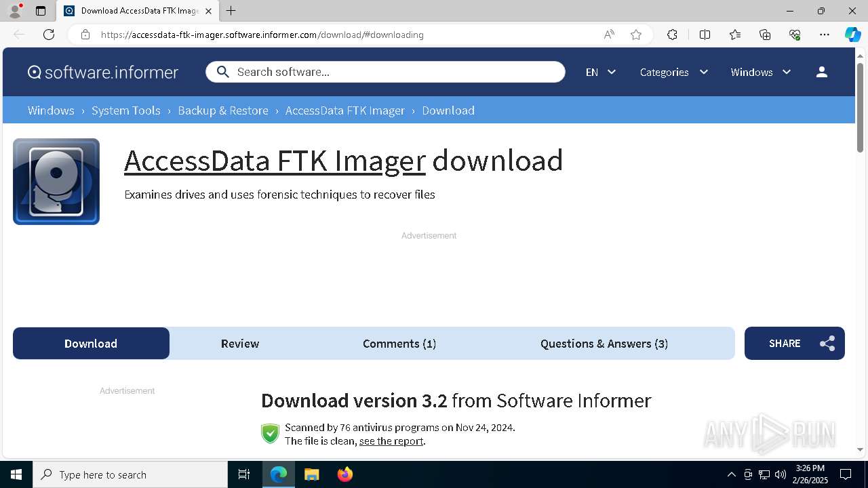The image size is (868, 488).
Task: Open the notification center
Action: (x=846, y=474)
